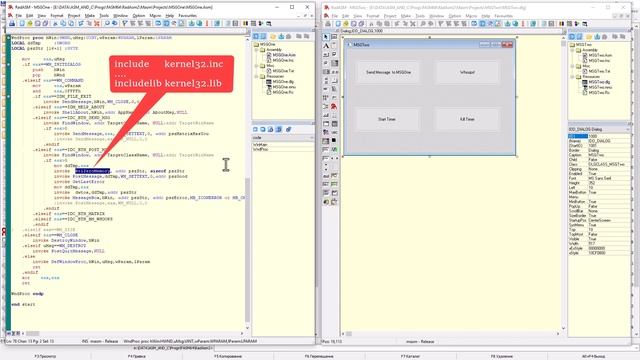Open MSGOne.dlg in project tree
This screenshot has height=360, width=640.
point(283,82)
